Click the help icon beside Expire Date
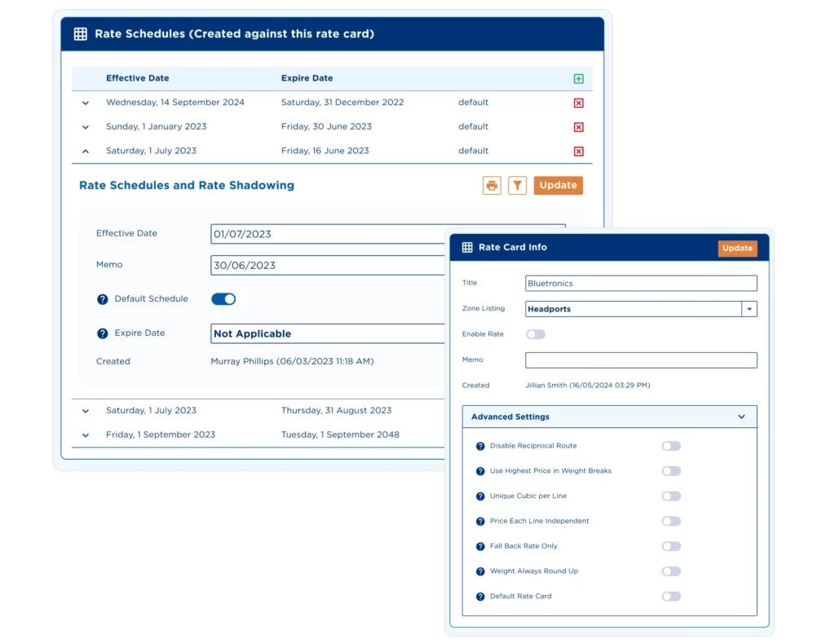The height and width of the screenshot is (644, 835). (x=102, y=333)
